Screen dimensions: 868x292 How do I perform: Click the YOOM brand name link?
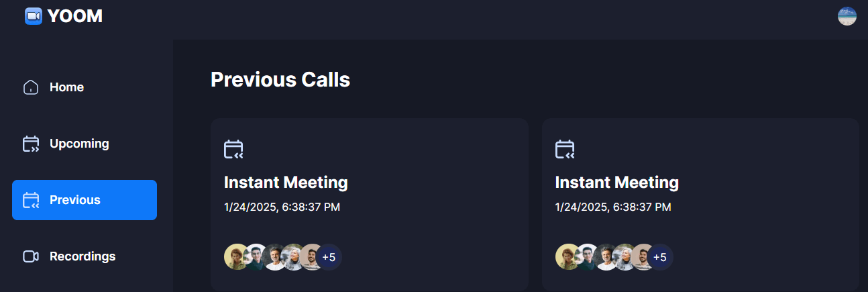pos(75,16)
